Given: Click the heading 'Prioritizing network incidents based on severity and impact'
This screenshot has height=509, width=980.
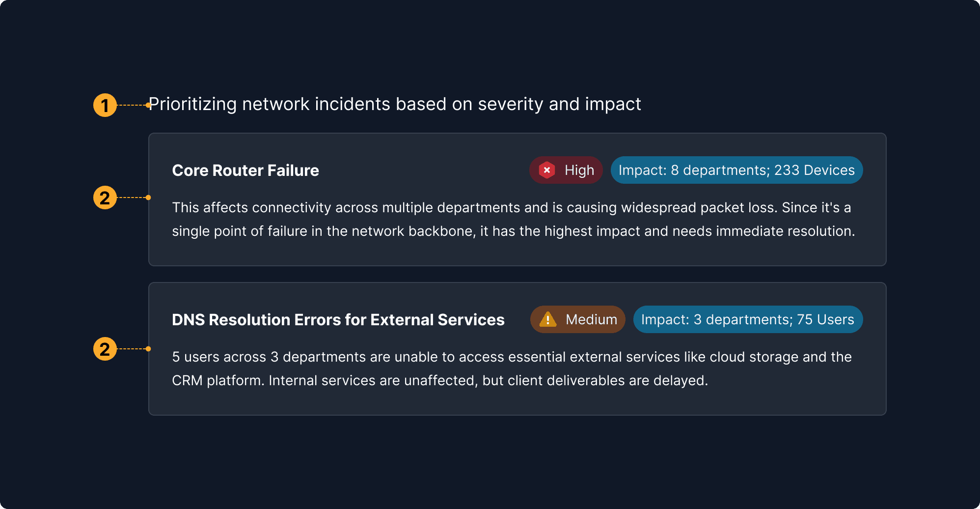Looking at the screenshot, I should click(x=395, y=104).
